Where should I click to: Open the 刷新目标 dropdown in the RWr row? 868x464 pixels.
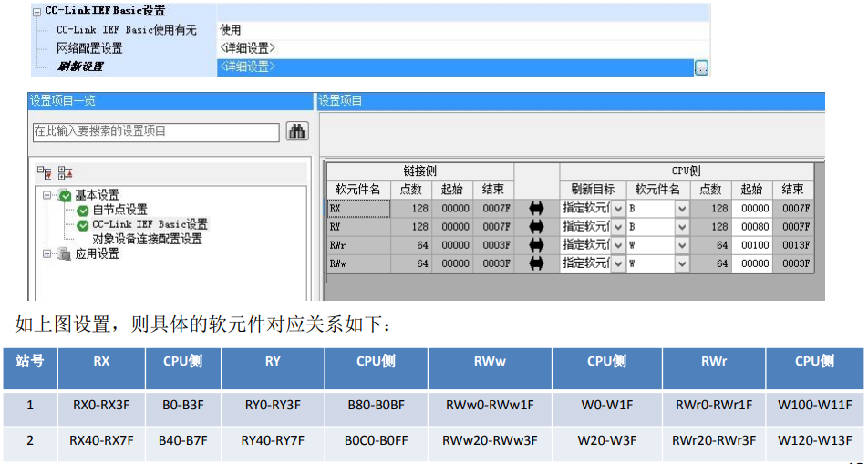(x=618, y=245)
